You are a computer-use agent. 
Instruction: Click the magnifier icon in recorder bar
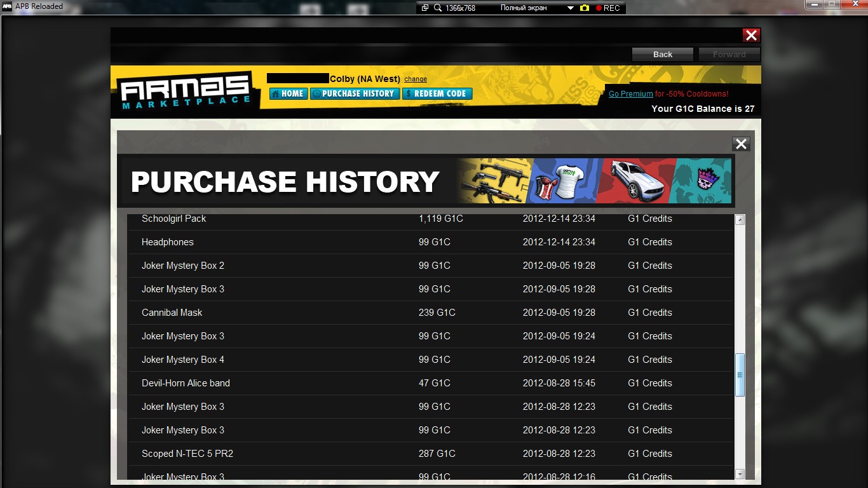click(x=438, y=8)
